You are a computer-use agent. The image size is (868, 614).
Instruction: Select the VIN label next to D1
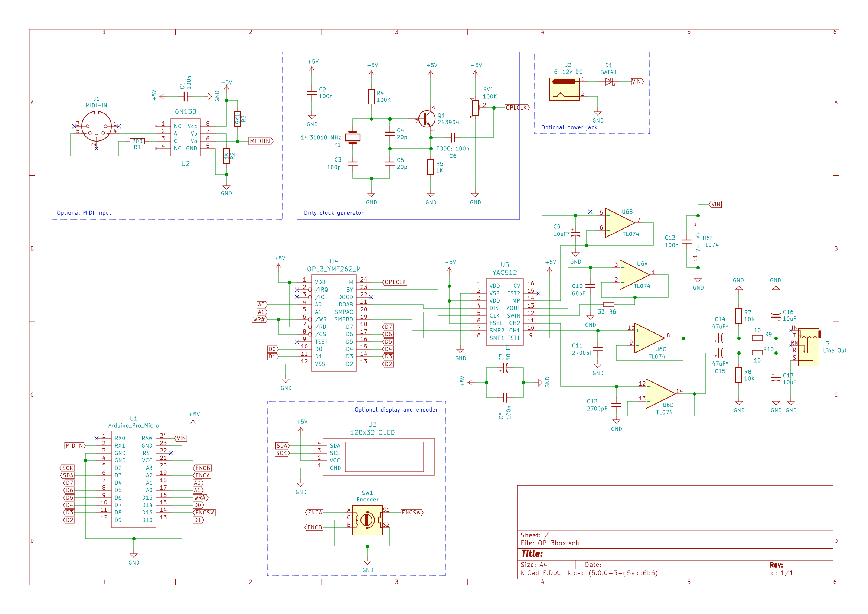[637, 82]
